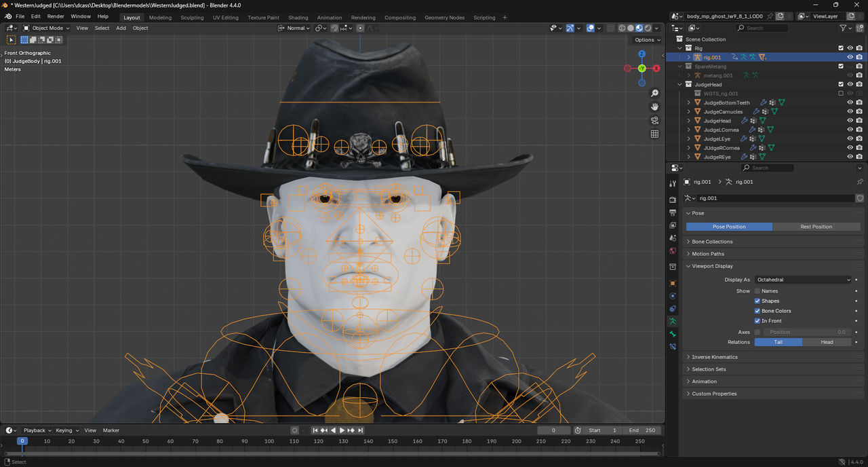Switch orthographic/perspective grid icon
The height and width of the screenshot is (467, 868).
[x=654, y=134]
